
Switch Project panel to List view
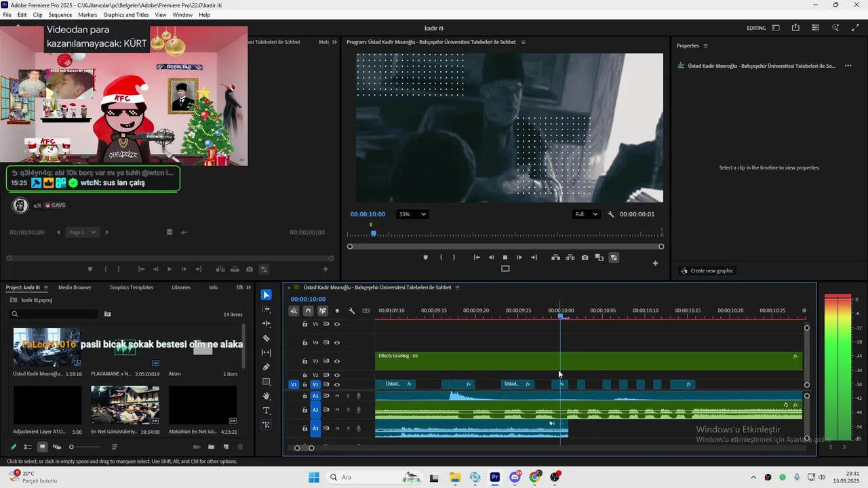click(x=28, y=447)
